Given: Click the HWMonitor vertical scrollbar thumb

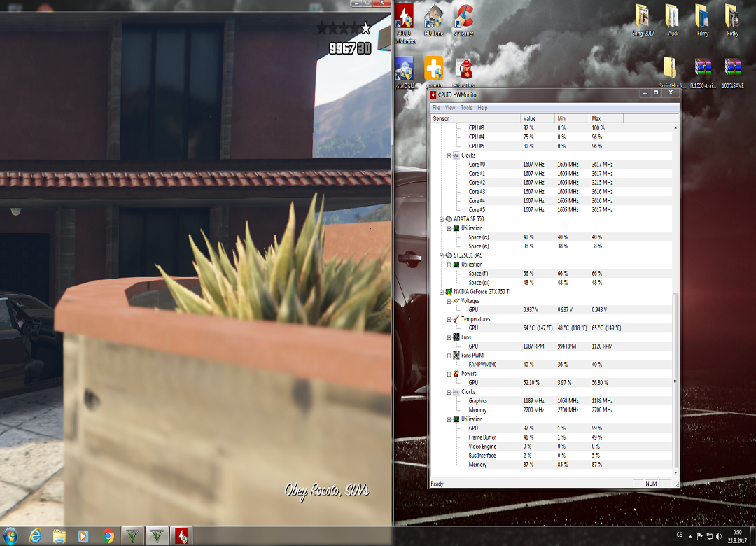Looking at the screenshot, I should point(675,381).
